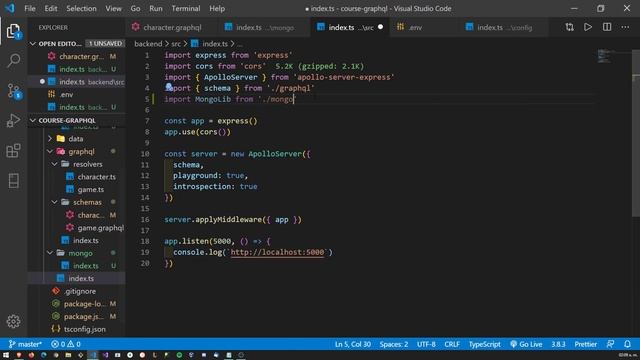The width and height of the screenshot is (640, 360).
Task: Close unsaved index.ts src tab via dot
Action: click(380, 27)
